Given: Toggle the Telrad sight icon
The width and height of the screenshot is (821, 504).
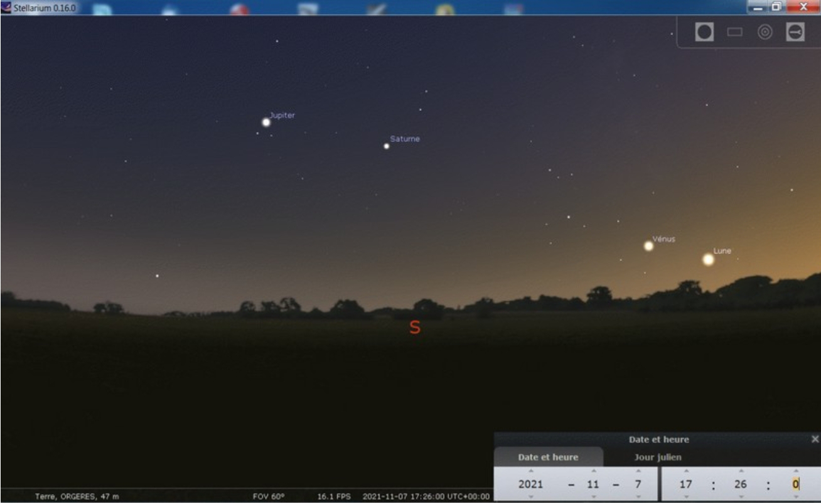Looking at the screenshot, I should point(765,32).
